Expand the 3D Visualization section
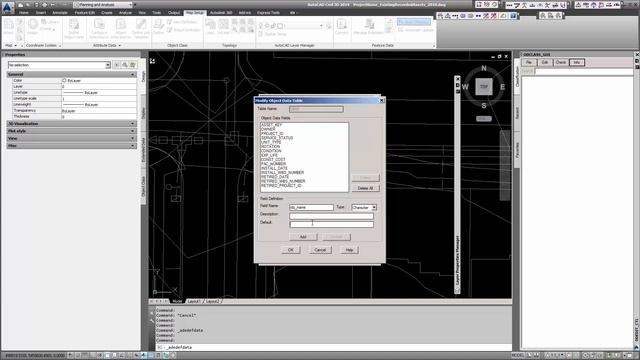Screen dimensions: 640x360 71,123
